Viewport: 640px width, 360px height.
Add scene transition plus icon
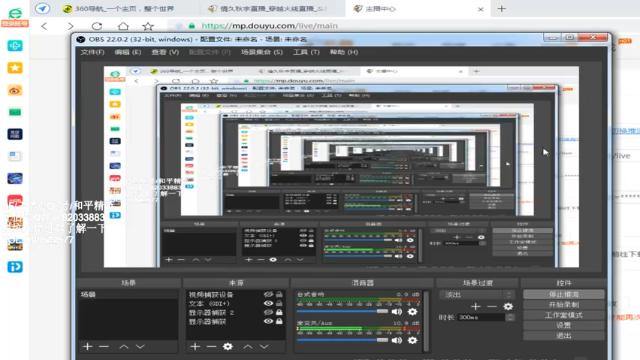[475, 306]
